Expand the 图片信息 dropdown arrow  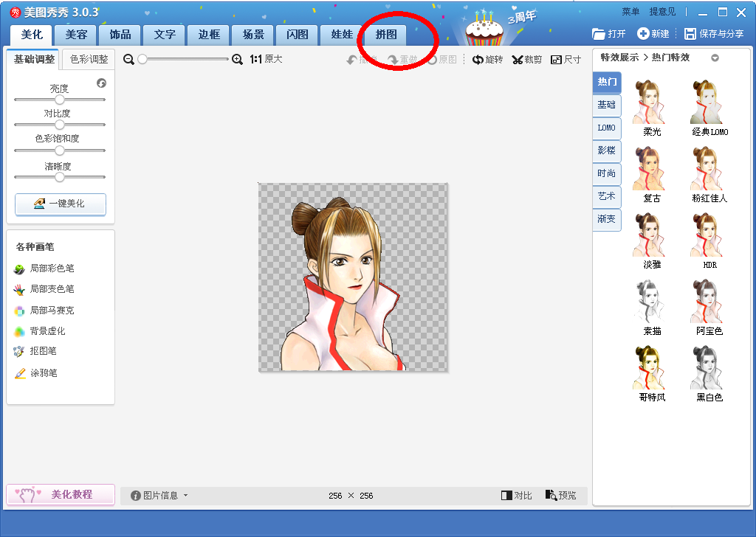[185, 495]
